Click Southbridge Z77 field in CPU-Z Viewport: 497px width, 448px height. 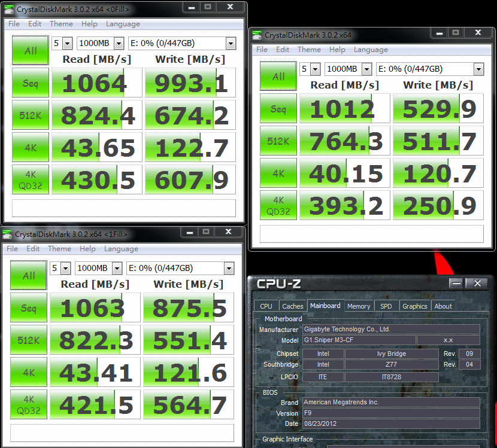pyautogui.click(x=392, y=364)
